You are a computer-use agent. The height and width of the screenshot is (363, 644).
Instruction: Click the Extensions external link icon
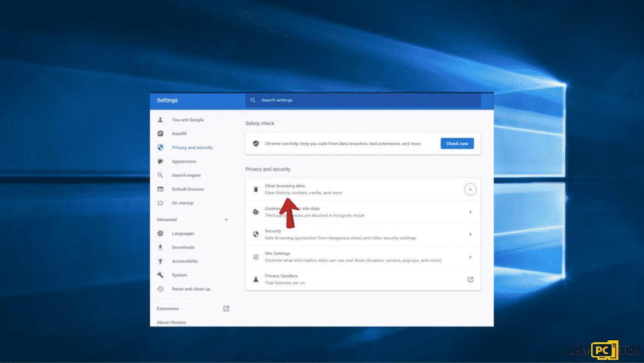click(x=226, y=309)
